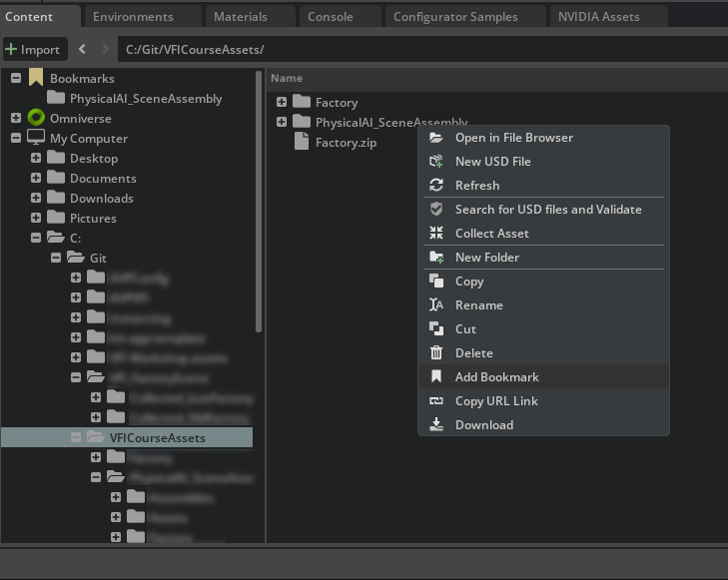The width and height of the screenshot is (728, 580).
Task: Click the Download icon in context menu
Action: pyautogui.click(x=435, y=424)
